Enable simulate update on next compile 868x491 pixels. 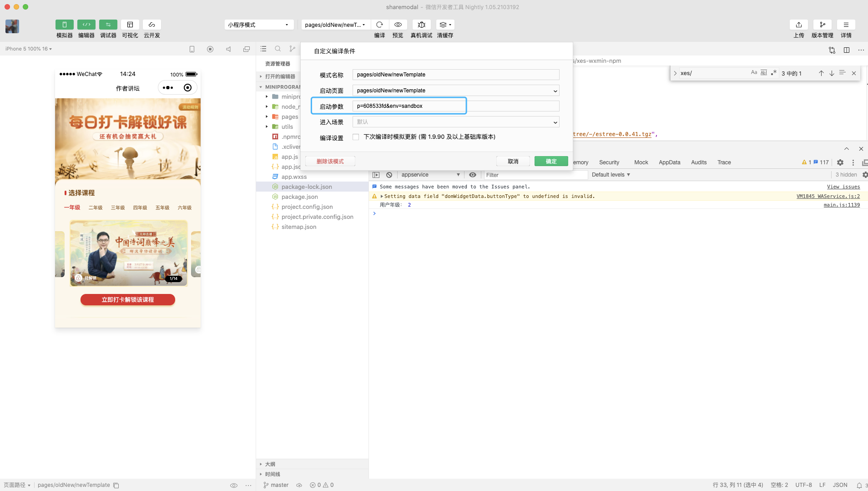point(356,137)
